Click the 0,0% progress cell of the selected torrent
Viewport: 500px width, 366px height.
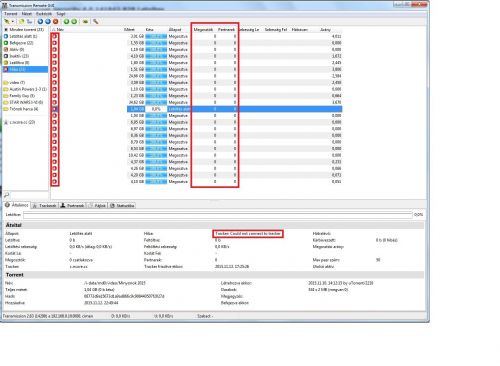[x=156, y=109]
